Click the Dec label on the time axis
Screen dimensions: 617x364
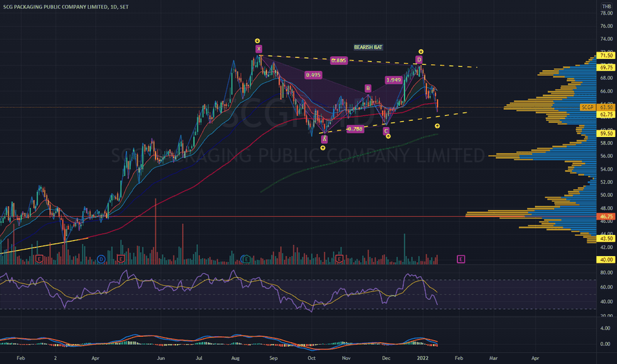386,358
